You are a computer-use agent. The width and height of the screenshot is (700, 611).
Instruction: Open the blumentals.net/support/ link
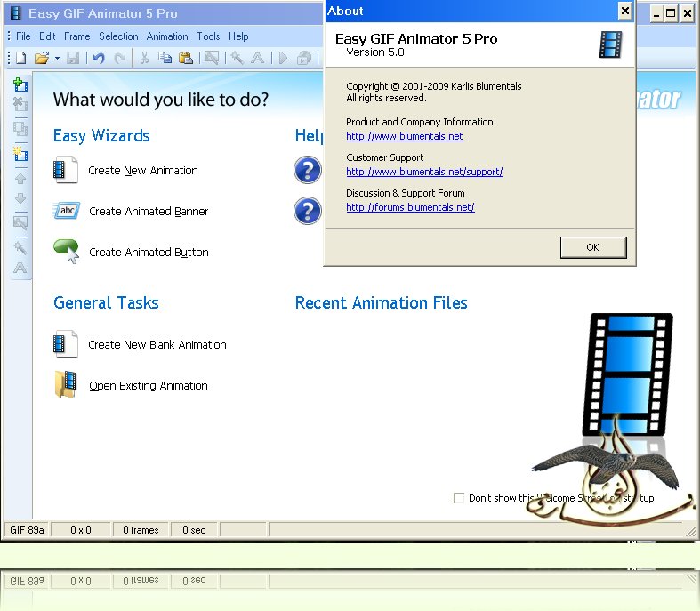(x=424, y=172)
